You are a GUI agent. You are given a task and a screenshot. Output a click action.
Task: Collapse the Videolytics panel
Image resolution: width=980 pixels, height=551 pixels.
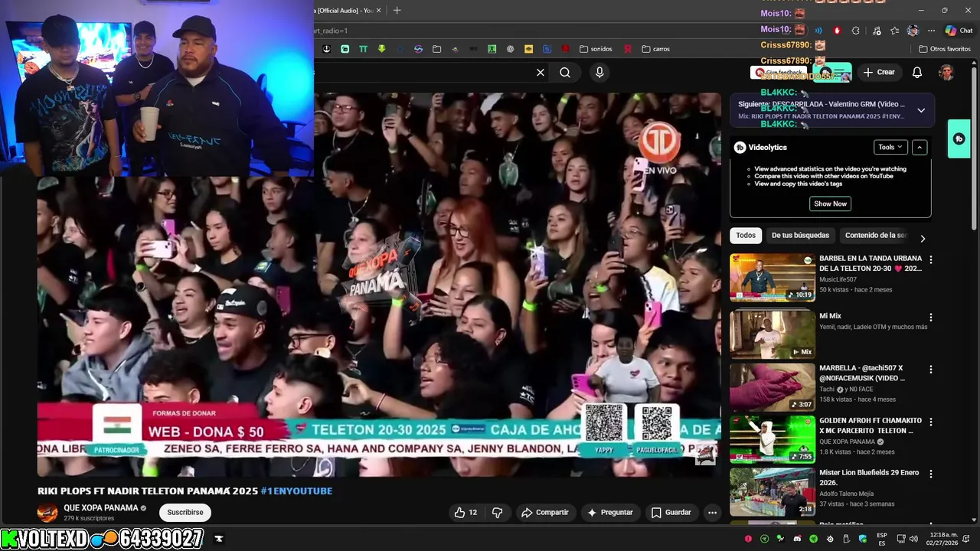point(920,147)
